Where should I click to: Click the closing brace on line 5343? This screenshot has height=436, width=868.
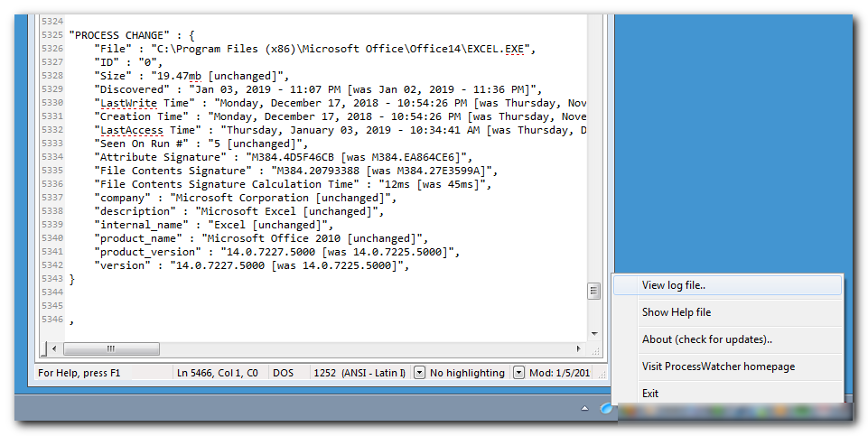(72, 279)
